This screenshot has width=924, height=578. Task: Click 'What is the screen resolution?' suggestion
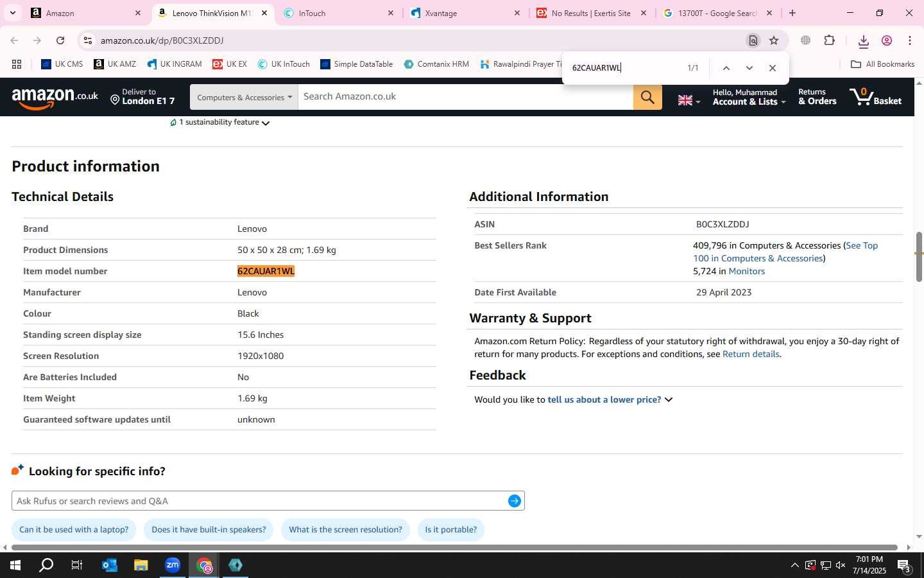pyautogui.click(x=345, y=530)
